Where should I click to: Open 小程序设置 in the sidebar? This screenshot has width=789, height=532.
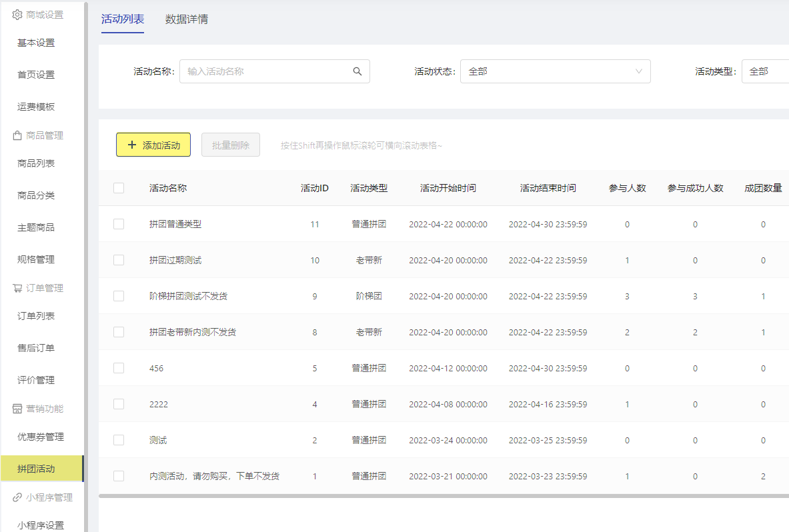pyautogui.click(x=40, y=525)
